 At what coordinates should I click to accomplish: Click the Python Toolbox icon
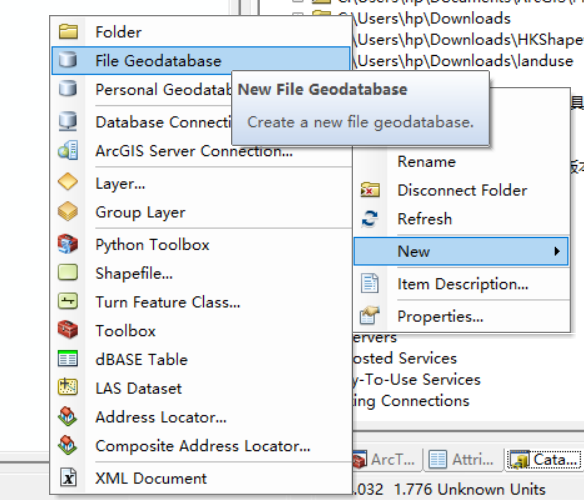click(x=68, y=244)
